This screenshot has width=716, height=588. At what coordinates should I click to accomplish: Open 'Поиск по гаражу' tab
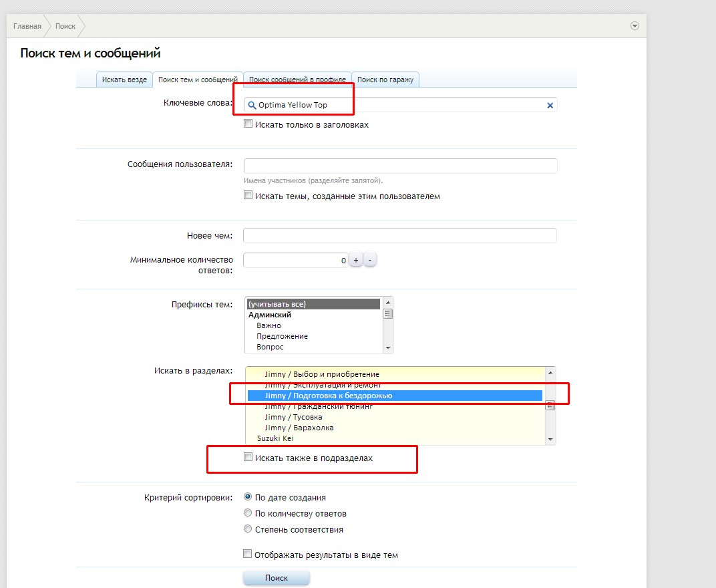click(385, 80)
